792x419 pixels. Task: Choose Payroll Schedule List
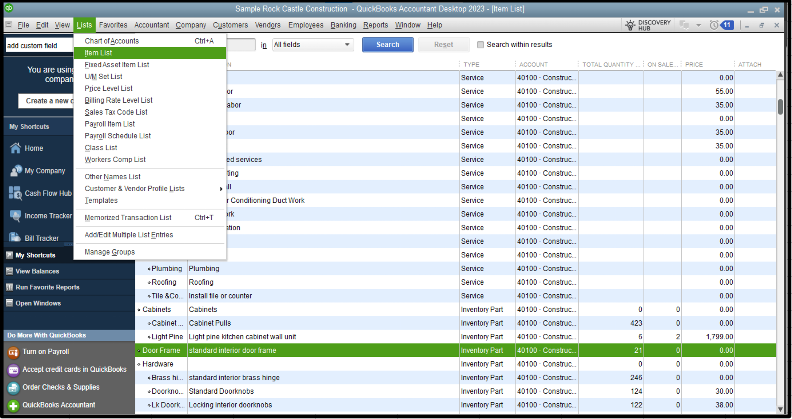pyautogui.click(x=150, y=136)
